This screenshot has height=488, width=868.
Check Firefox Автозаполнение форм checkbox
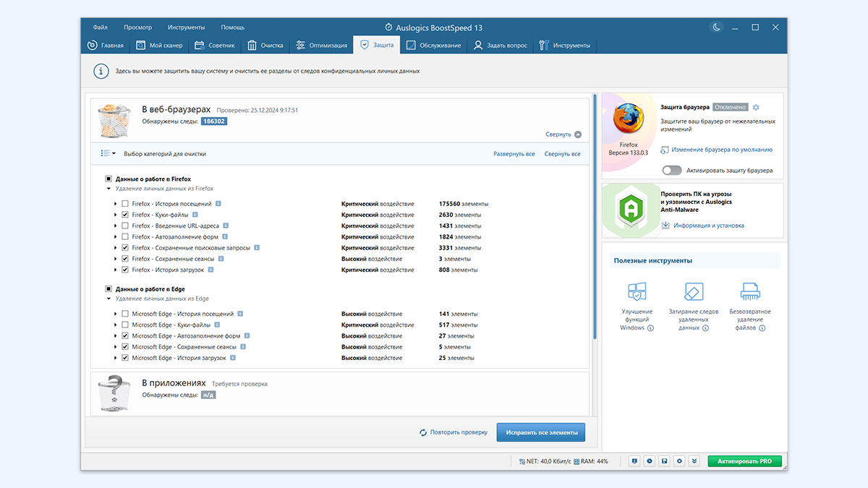click(125, 237)
